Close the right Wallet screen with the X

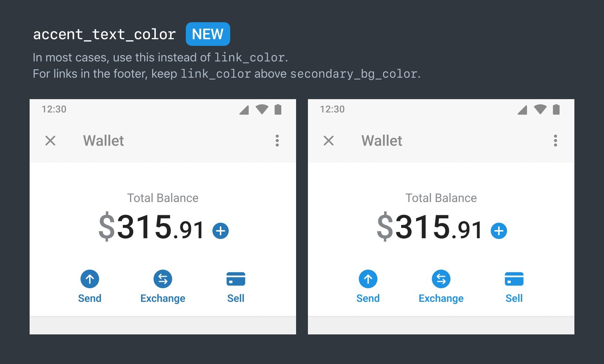(329, 141)
